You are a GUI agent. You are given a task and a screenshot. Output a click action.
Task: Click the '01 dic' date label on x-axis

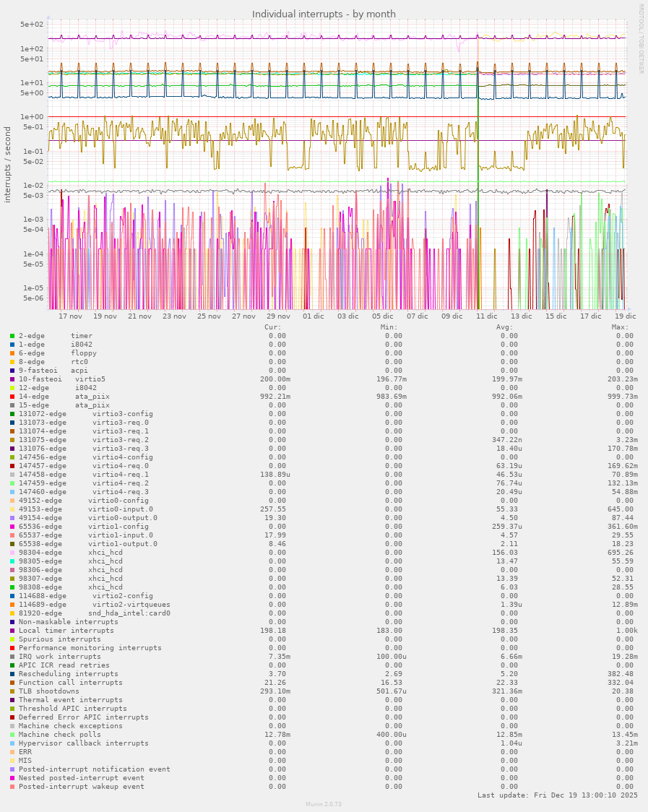314,316
